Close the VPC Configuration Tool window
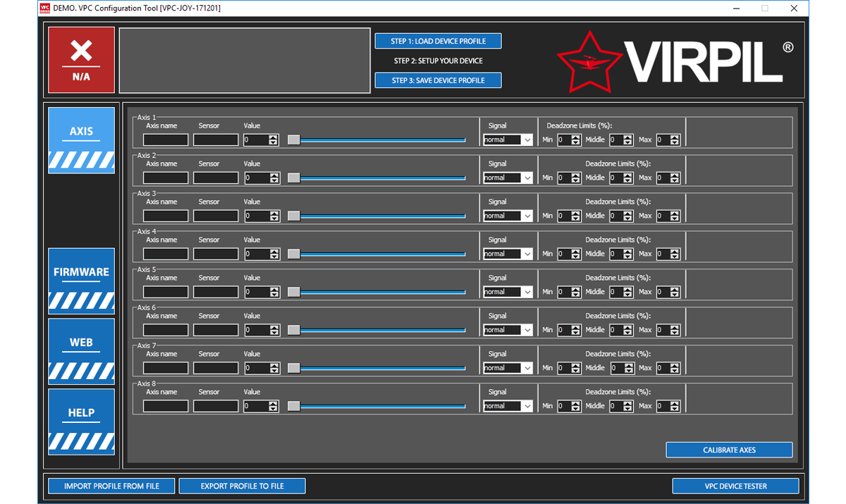This screenshot has height=504, width=846. pyautogui.click(x=794, y=8)
